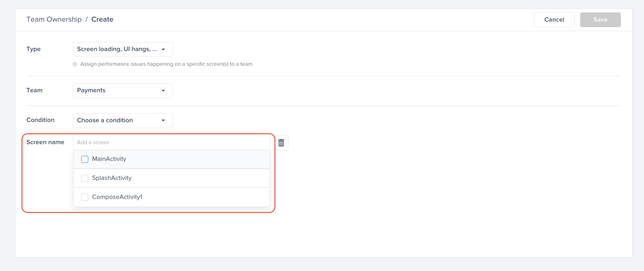Focus the 'Add a screen' input field
This screenshot has height=271, width=644.
(x=171, y=142)
